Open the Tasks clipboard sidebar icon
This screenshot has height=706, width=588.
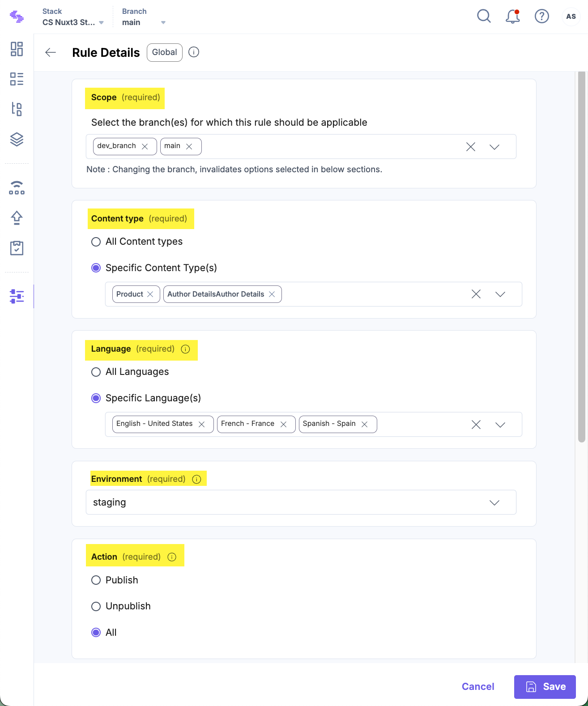17,248
